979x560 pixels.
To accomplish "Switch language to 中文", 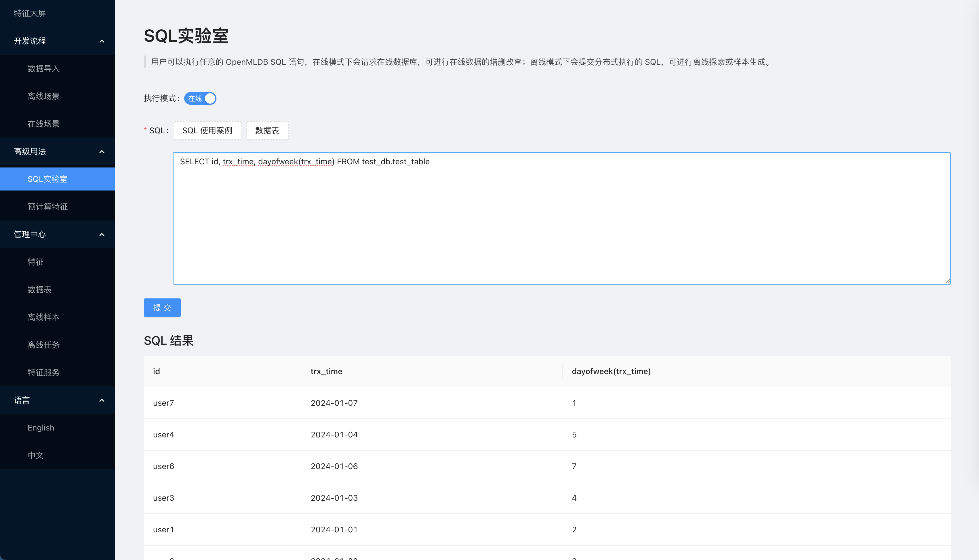I will [x=58, y=455].
